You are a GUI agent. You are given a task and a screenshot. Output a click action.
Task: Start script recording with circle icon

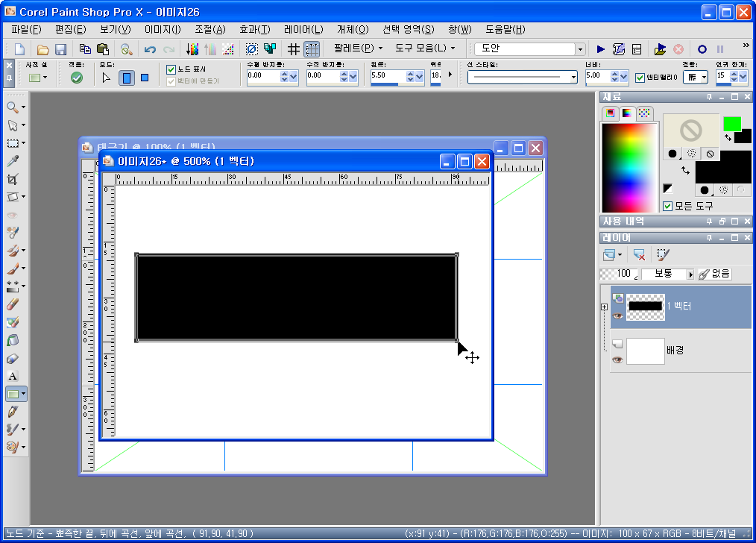click(702, 49)
